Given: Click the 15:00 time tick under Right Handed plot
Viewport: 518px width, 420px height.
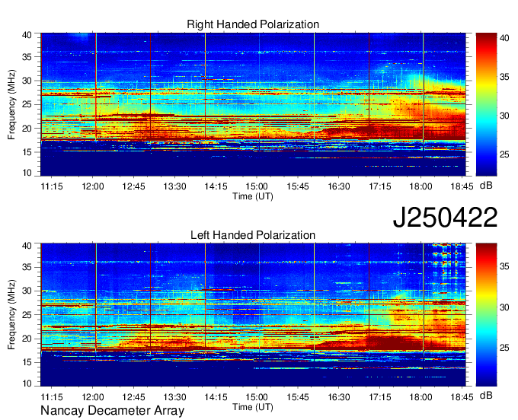Looking at the screenshot, I should [x=257, y=186].
